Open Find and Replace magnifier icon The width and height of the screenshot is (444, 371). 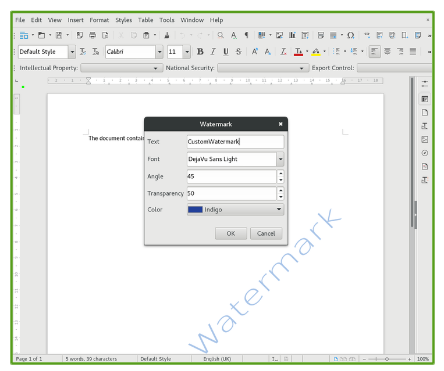pos(221,35)
